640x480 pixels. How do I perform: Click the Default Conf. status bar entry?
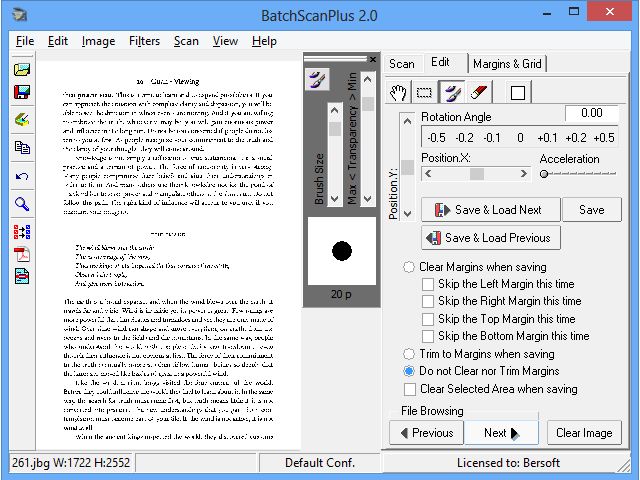[x=320, y=463]
